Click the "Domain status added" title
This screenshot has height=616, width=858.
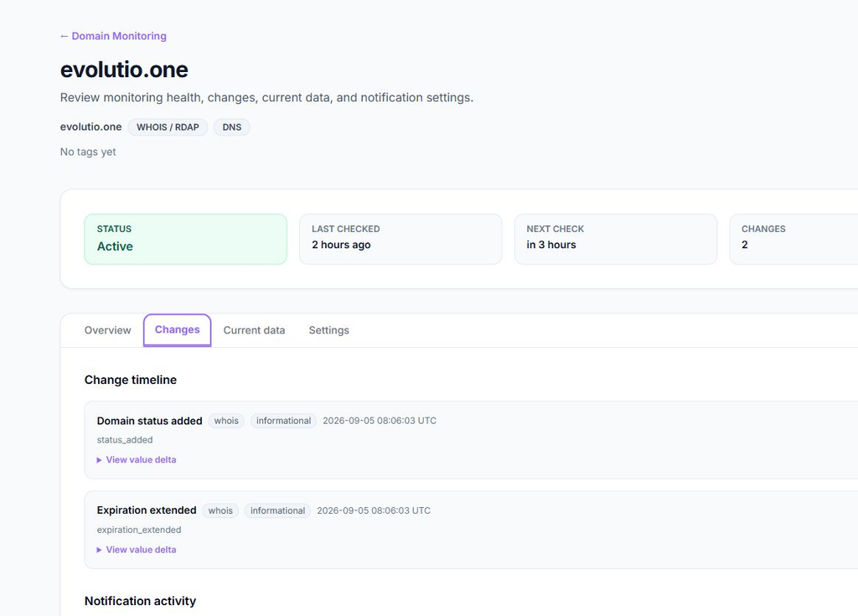click(x=149, y=421)
